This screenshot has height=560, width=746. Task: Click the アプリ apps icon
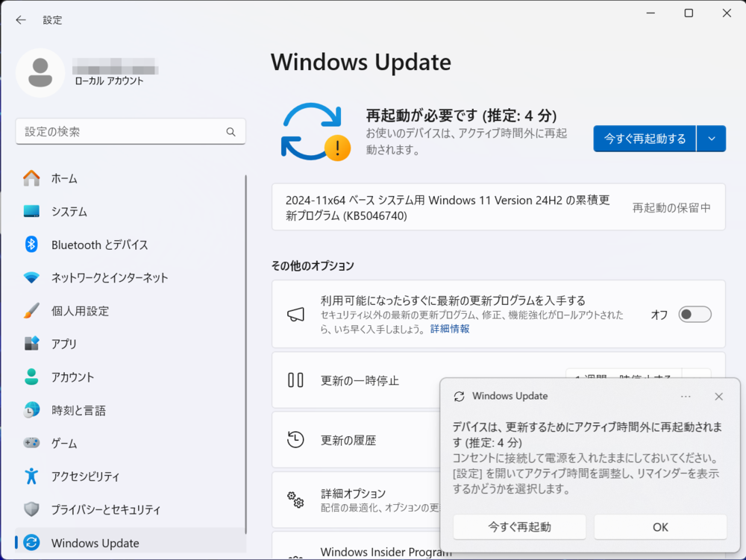tap(31, 343)
